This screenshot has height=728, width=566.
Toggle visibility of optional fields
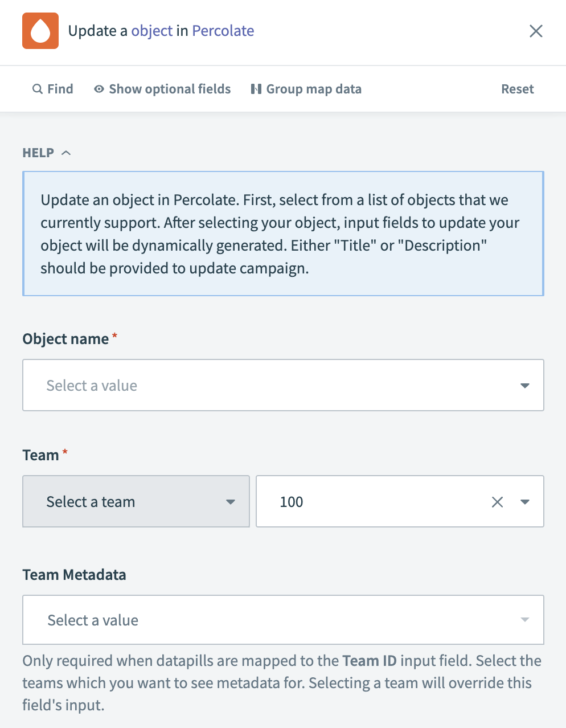[169, 89]
